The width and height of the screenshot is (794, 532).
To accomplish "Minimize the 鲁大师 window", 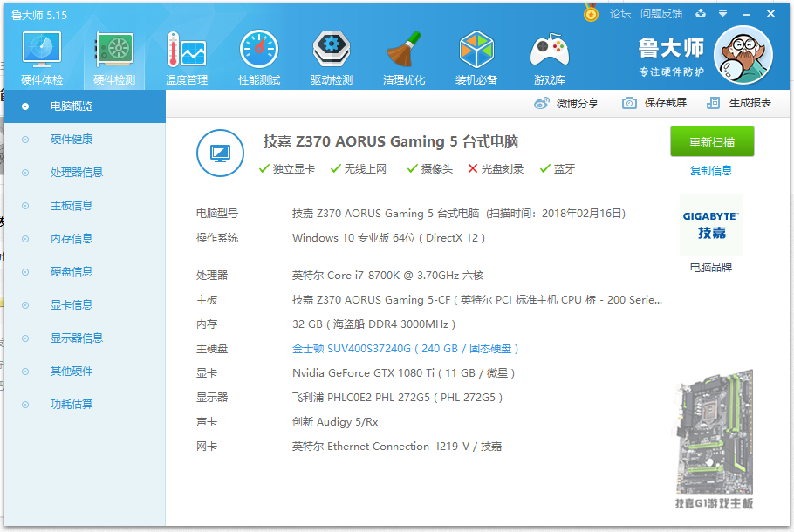I will coord(746,14).
